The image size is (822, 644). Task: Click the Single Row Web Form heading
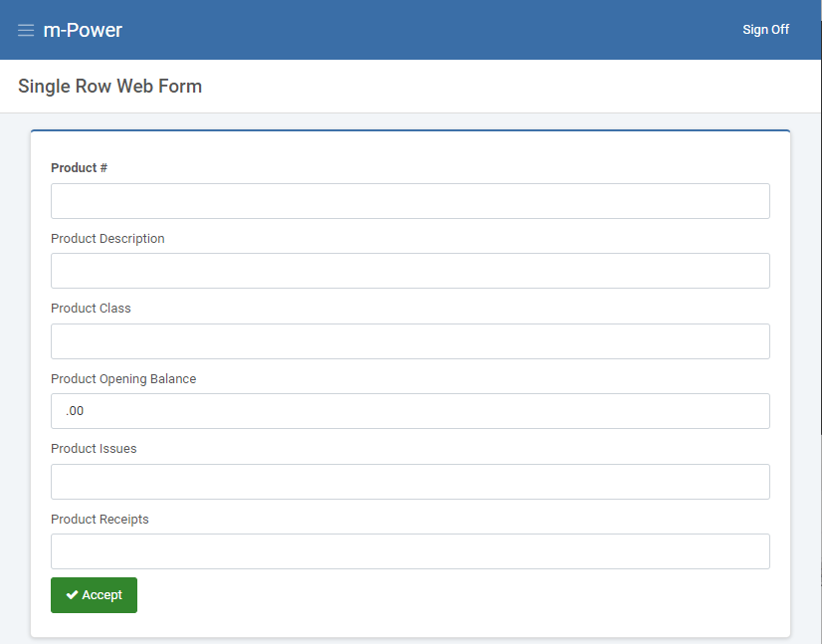[109, 86]
